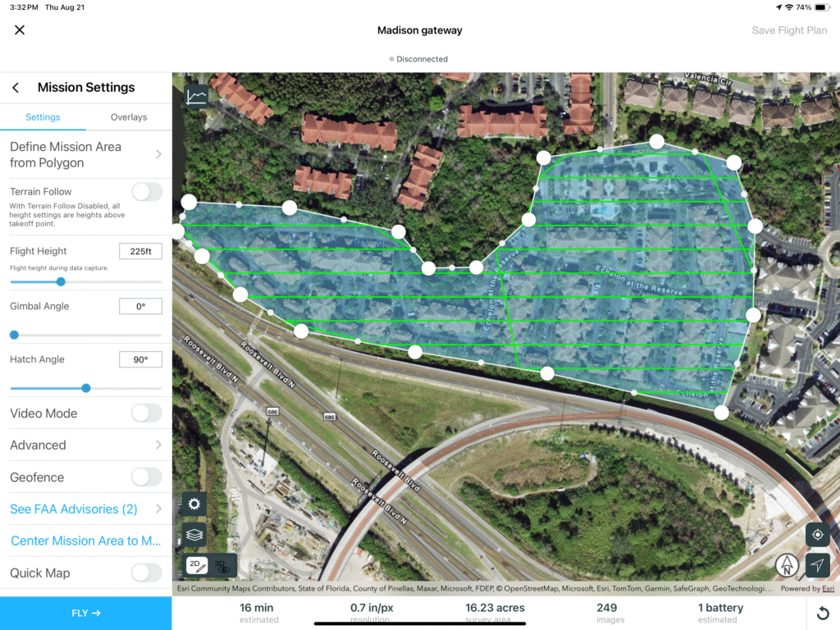This screenshot has height=630, width=840.
Task: Expand Define Mission Area from Polygon
Action: point(85,154)
